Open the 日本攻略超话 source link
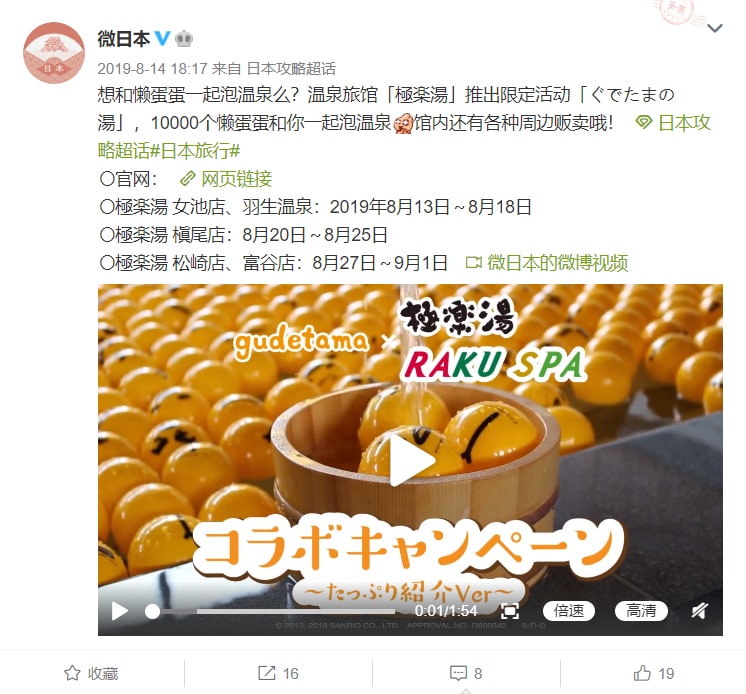The image size is (746, 694). (291, 68)
